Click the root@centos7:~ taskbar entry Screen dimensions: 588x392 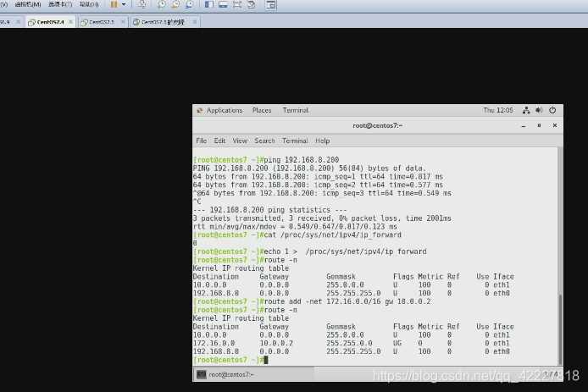(254, 374)
